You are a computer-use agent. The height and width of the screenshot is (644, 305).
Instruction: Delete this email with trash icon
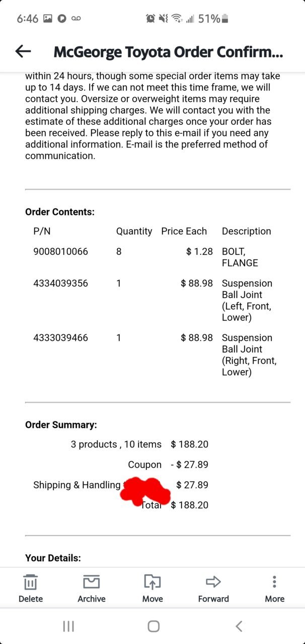[31, 583]
